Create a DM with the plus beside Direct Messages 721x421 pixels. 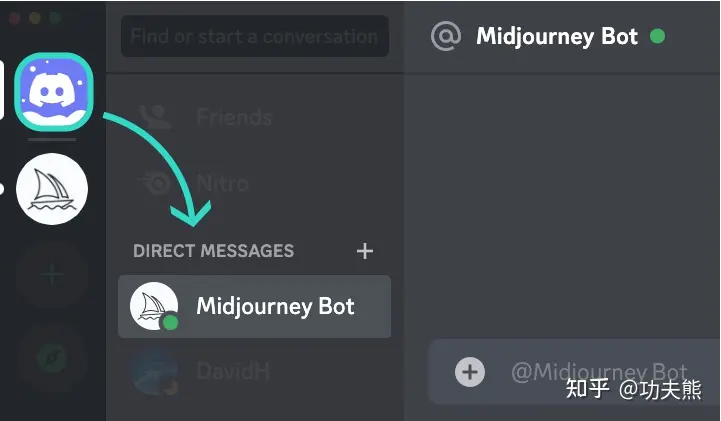tap(365, 251)
